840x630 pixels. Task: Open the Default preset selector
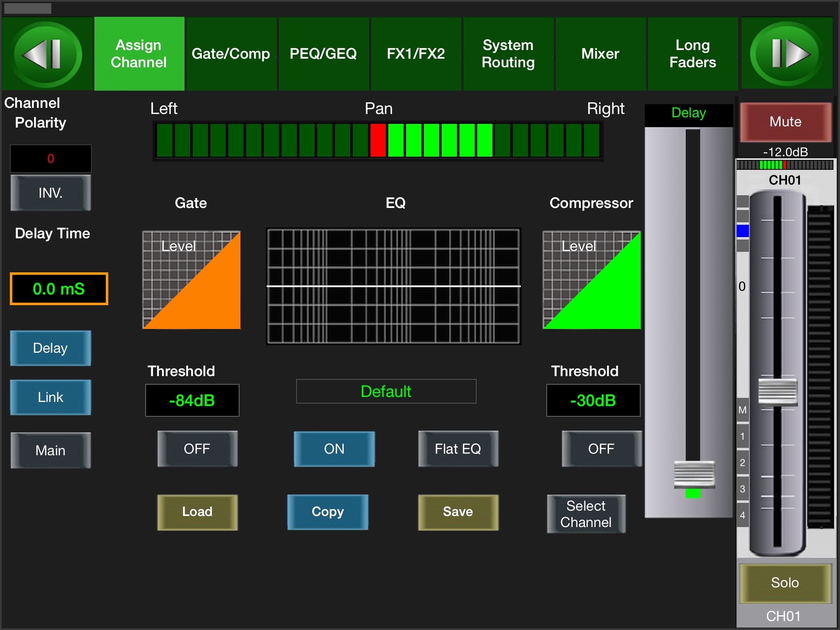[386, 391]
